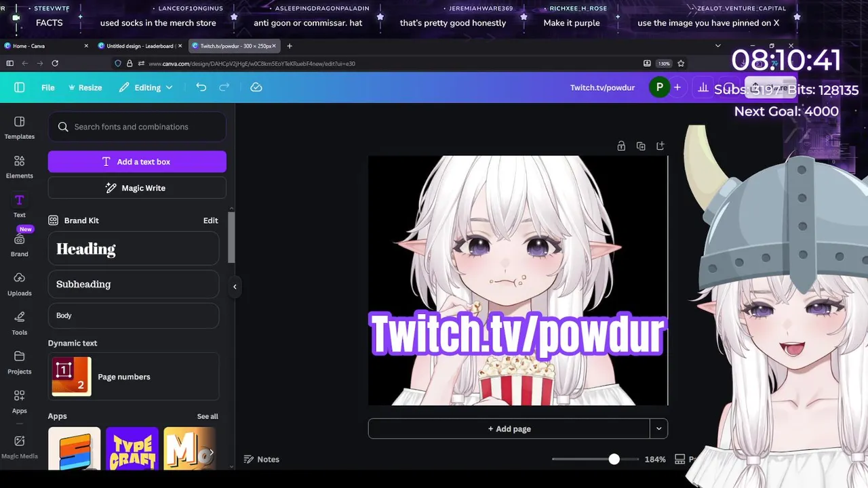Click the browser address bar URL

click(252, 64)
